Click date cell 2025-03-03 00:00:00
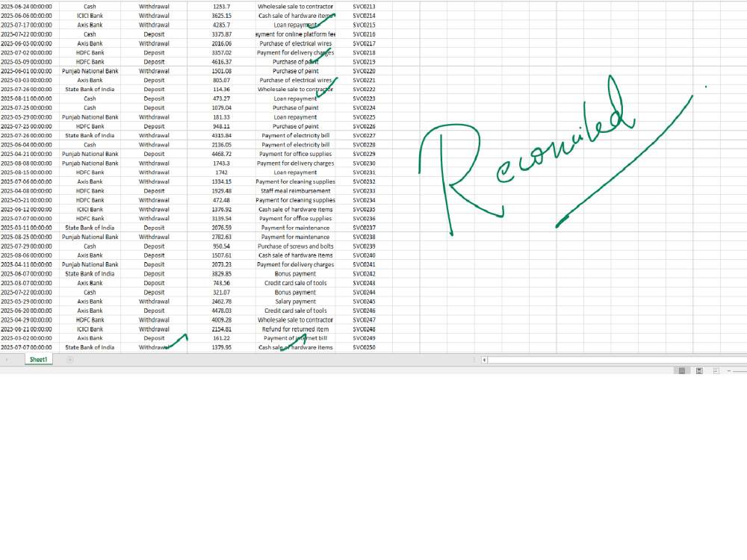 point(30,80)
